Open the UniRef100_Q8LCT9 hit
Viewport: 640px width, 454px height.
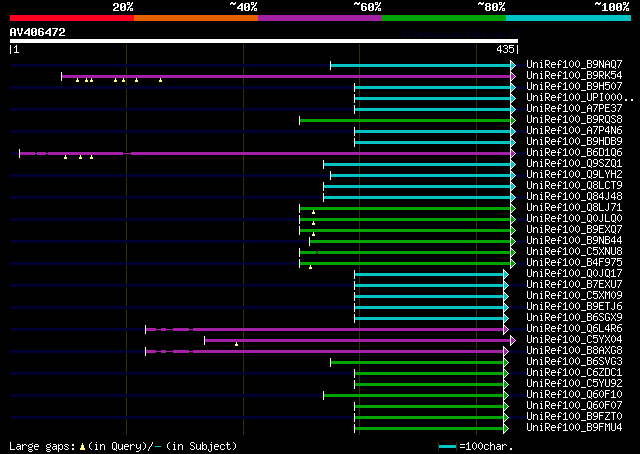[574, 186]
